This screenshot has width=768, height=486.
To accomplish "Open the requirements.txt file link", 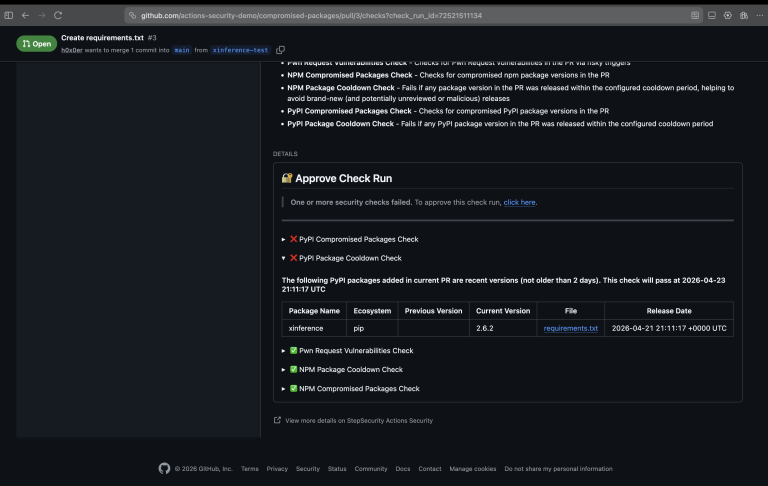I will pos(571,328).
